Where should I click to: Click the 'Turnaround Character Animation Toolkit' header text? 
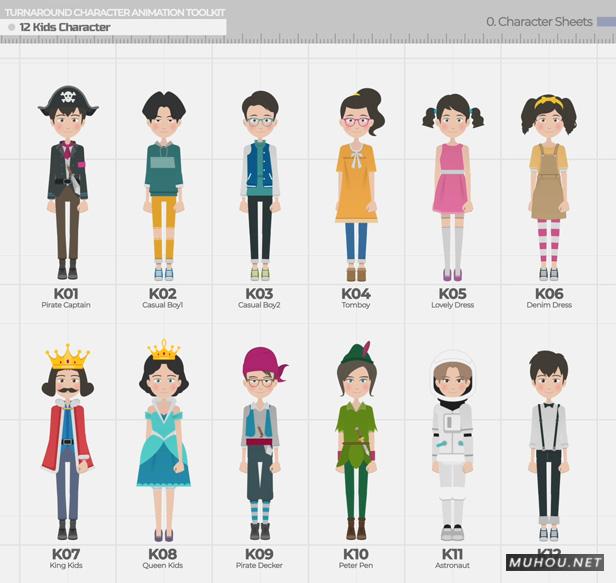pos(115,13)
